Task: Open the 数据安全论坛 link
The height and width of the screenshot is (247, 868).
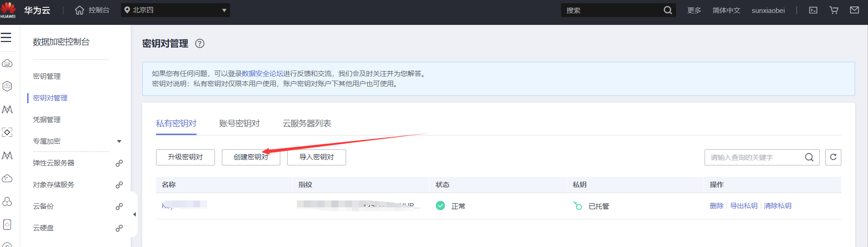Action: click(263, 74)
